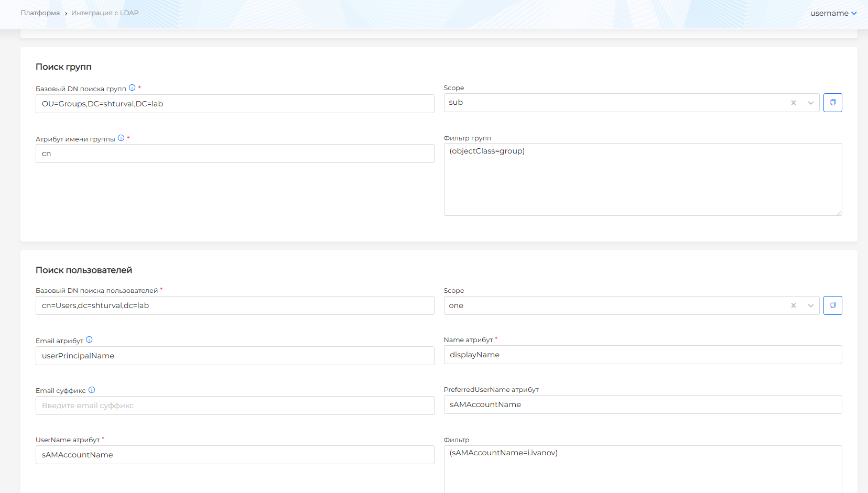Focus the group name attribute field
Image resolution: width=868 pixels, height=493 pixels.
[x=235, y=154]
